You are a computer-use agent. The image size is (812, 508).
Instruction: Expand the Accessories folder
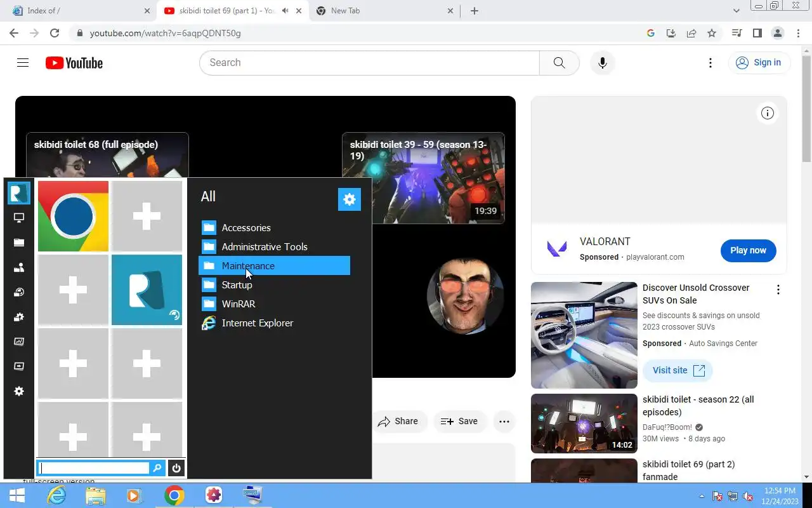tap(274, 227)
